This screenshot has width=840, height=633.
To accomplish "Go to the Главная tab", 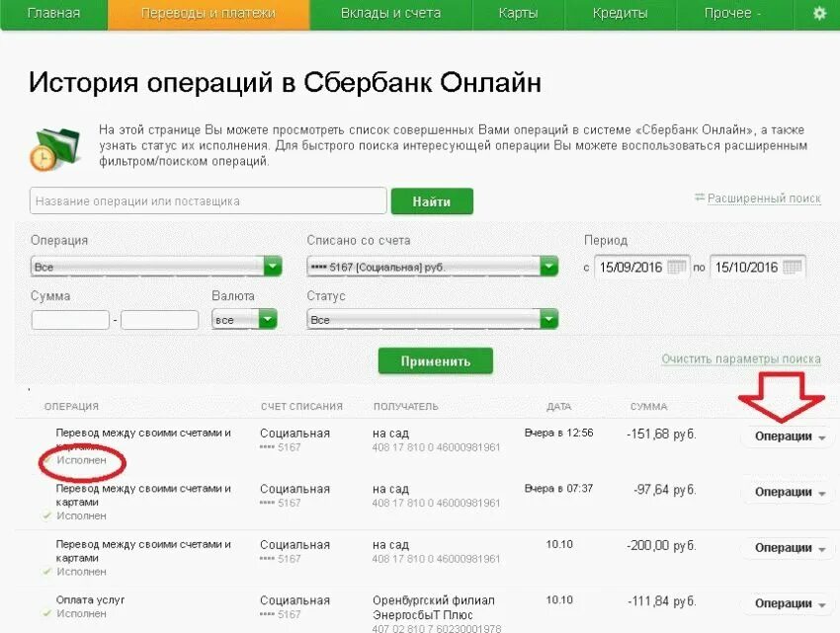I will click(53, 14).
